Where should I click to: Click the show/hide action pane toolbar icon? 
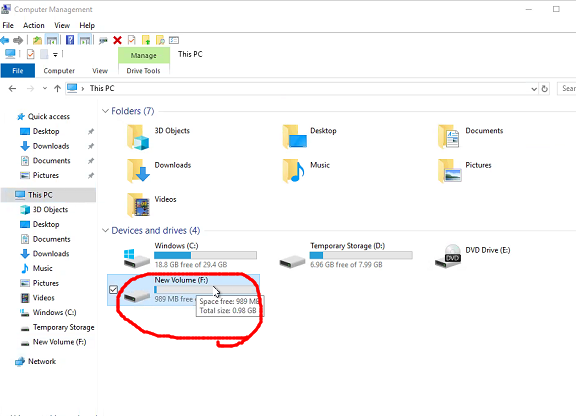(x=85, y=40)
